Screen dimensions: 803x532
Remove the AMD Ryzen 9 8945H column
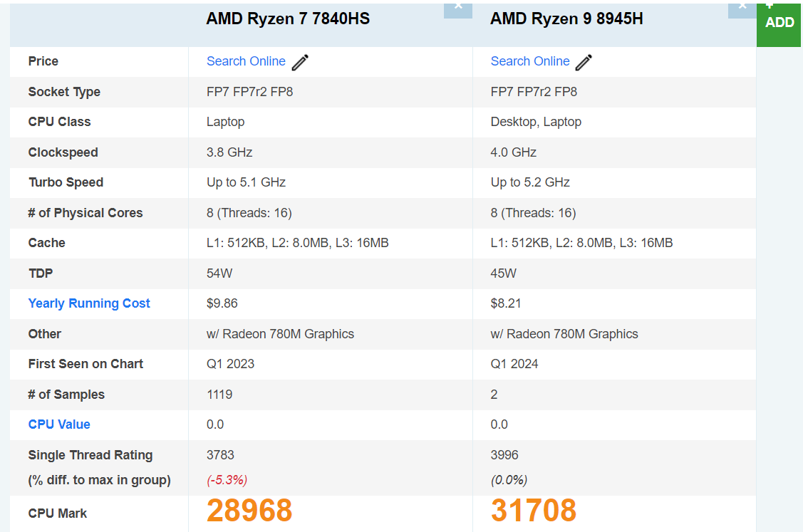[x=742, y=7]
